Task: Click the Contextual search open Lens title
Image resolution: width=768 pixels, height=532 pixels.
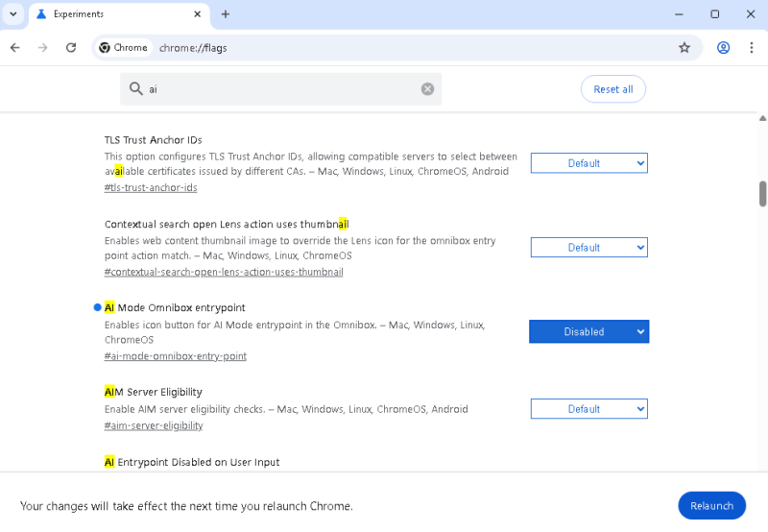Action: pos(227,224)
